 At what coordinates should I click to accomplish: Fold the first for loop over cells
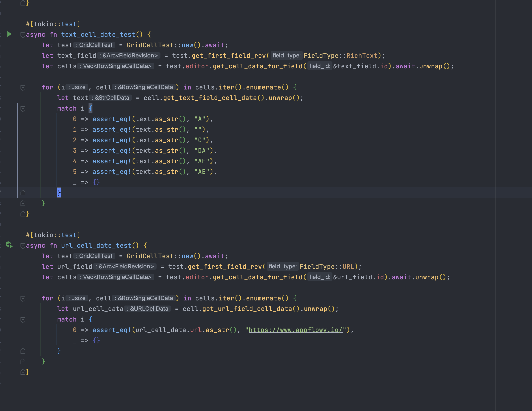click(23, 87)
